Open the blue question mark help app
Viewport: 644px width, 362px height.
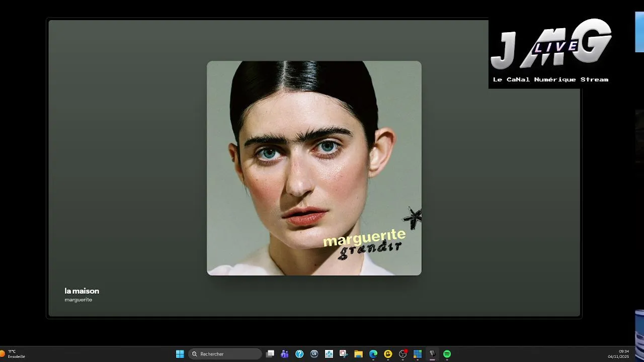(299, 354)
